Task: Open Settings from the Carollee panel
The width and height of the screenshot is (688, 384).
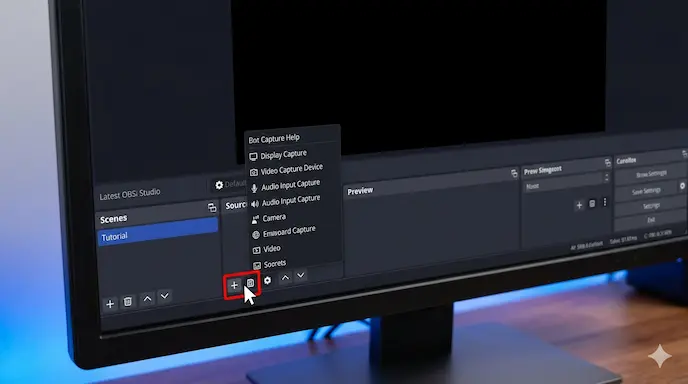Action: (x=651, y=206)
